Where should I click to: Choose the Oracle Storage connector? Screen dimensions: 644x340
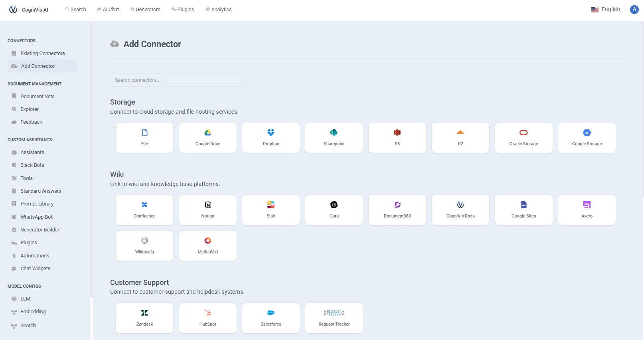pyautogui.click(x=524, y=138)
